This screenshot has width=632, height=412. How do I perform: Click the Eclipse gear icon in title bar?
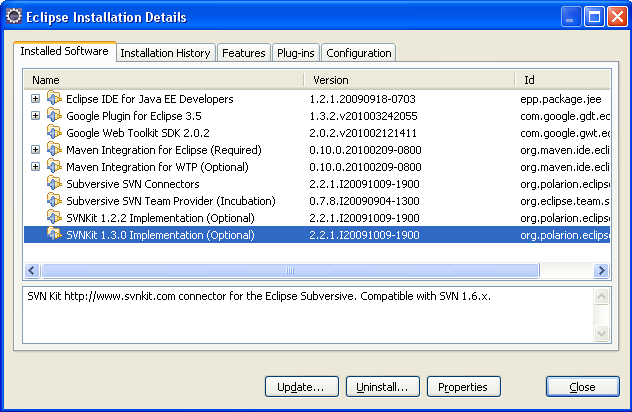pyautogui.click(x=14, y=17)
